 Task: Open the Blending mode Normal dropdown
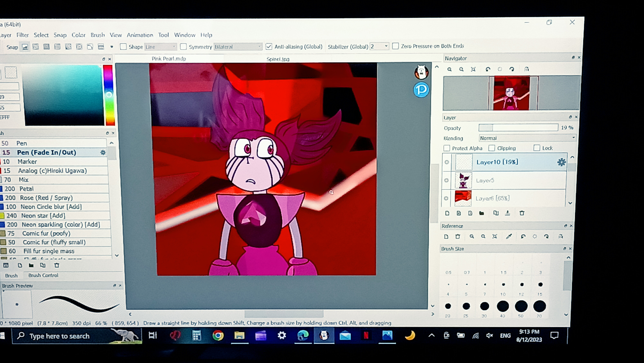(x=527, y=138)
